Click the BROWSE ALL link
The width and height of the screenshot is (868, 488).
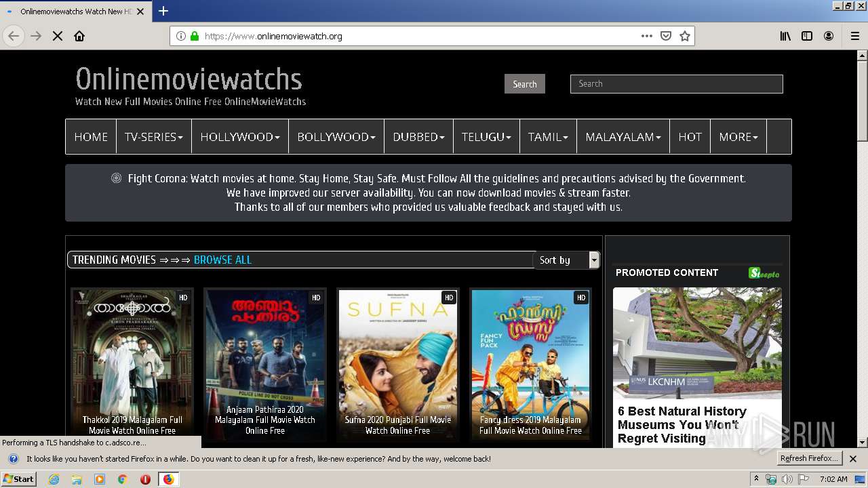point(222,260)
